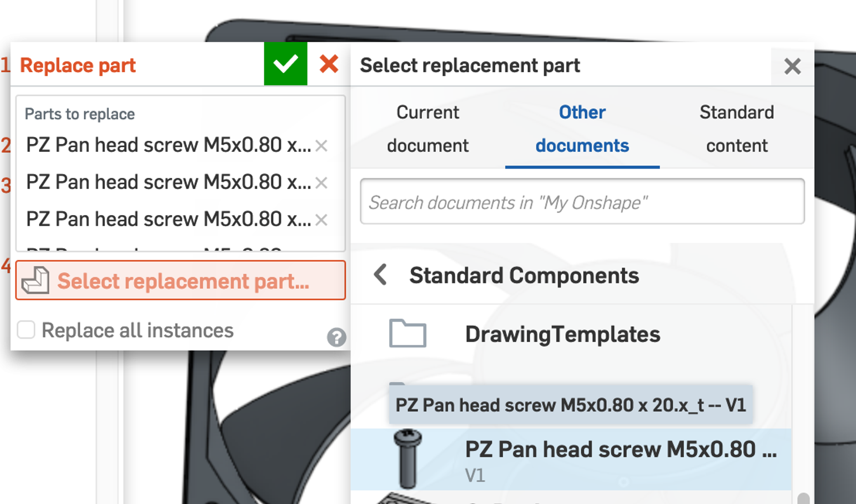Image resolution: width=856 pixels, height=504 pixels.
Task: Enable Replace all instances checkbox
Action: (26, 330)
